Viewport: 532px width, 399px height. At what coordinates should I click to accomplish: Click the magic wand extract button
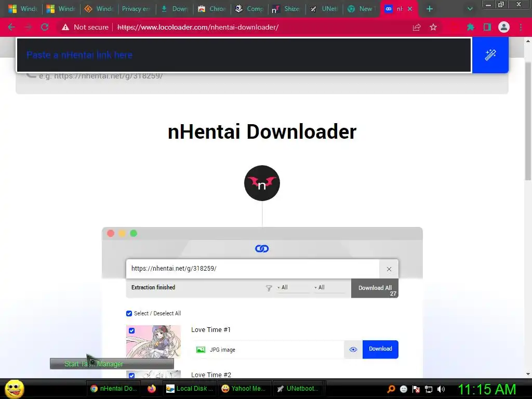tap(490, 55)
